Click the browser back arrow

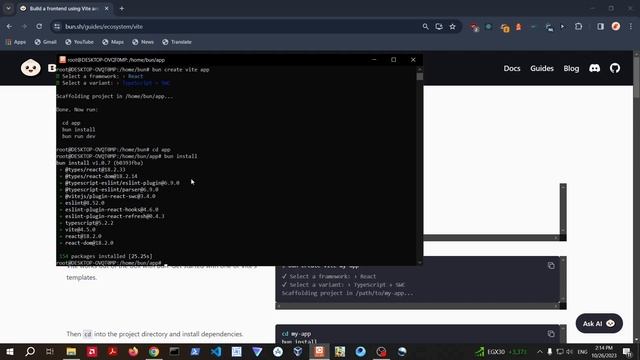click(9, 27)
